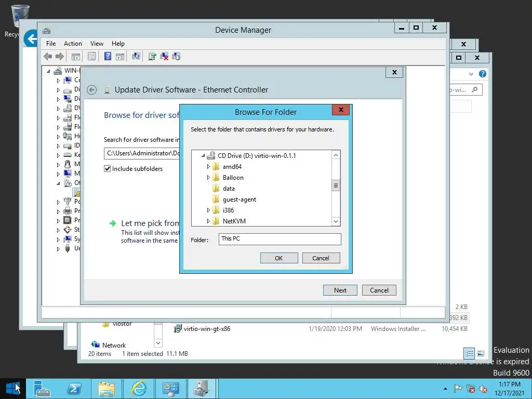Expand the Balloon folder
The width and height of the screenshot is (532, 399).
coord(208,178)
